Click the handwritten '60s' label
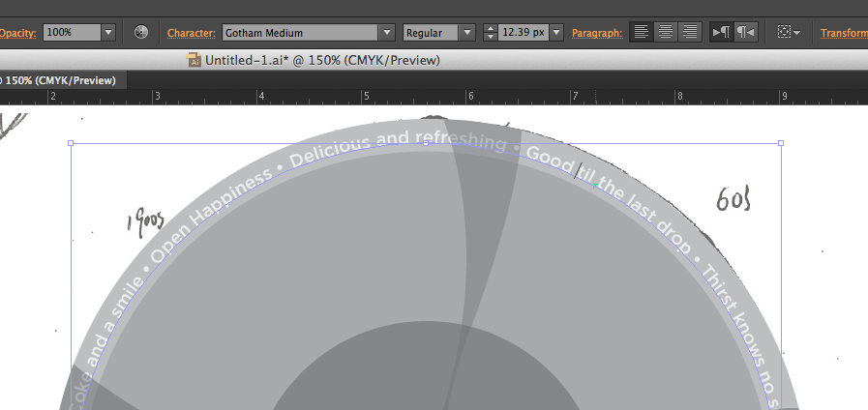This screenshot has height=410, width=868. [x=734, y=199]
